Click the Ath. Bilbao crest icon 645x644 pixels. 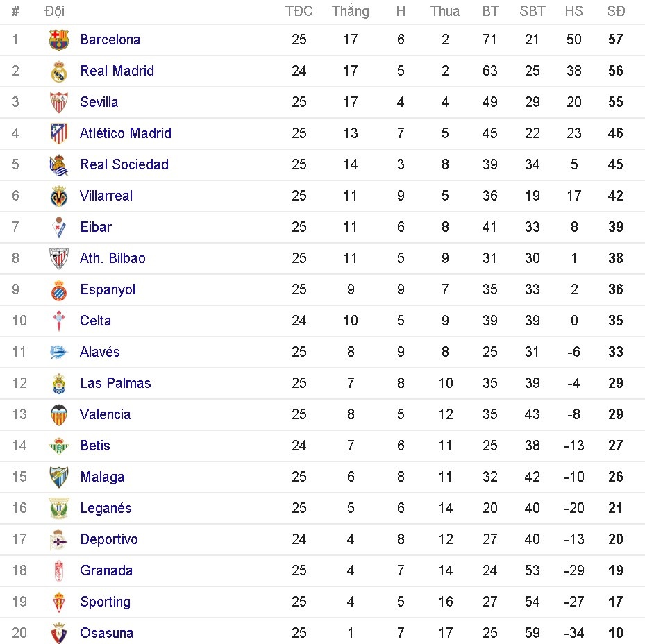point(59,258)
